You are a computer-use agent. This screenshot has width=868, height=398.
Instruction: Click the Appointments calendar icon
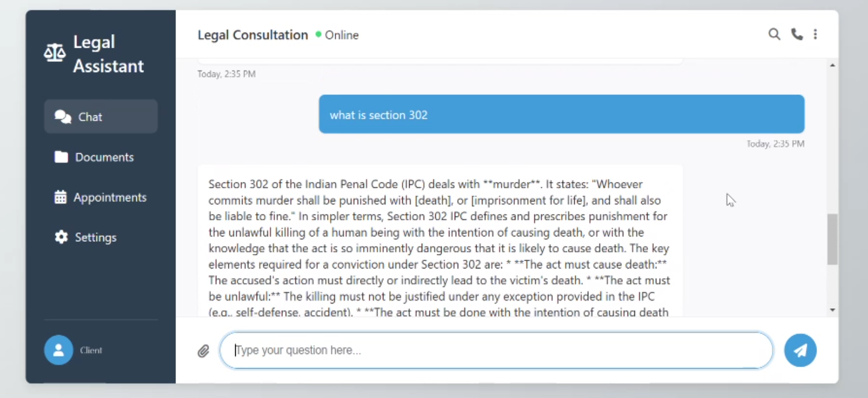61,197
